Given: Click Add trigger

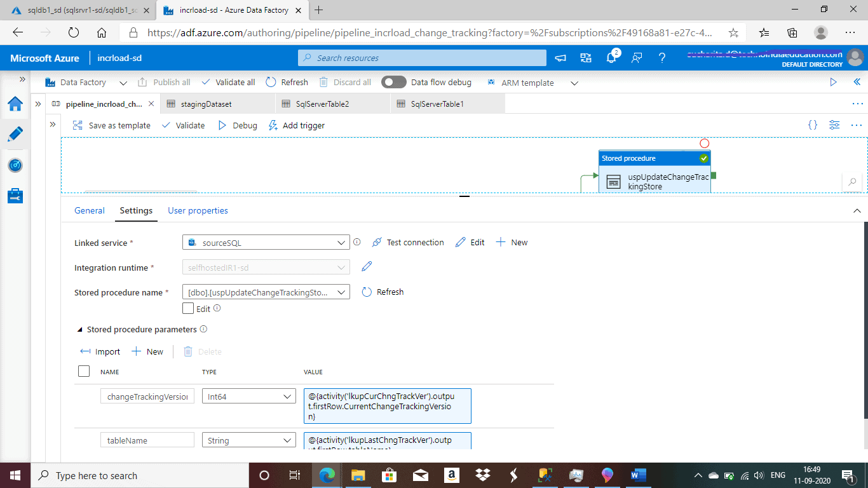Looking at the screenshot, I should [x=297, y=125].
